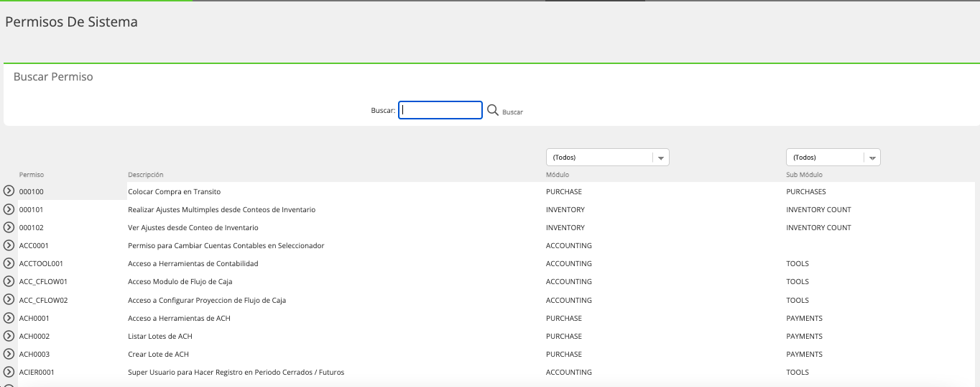Click description Listar Lotes de ACH
This screenshot has width=980, height=387.
pos(160,337)
